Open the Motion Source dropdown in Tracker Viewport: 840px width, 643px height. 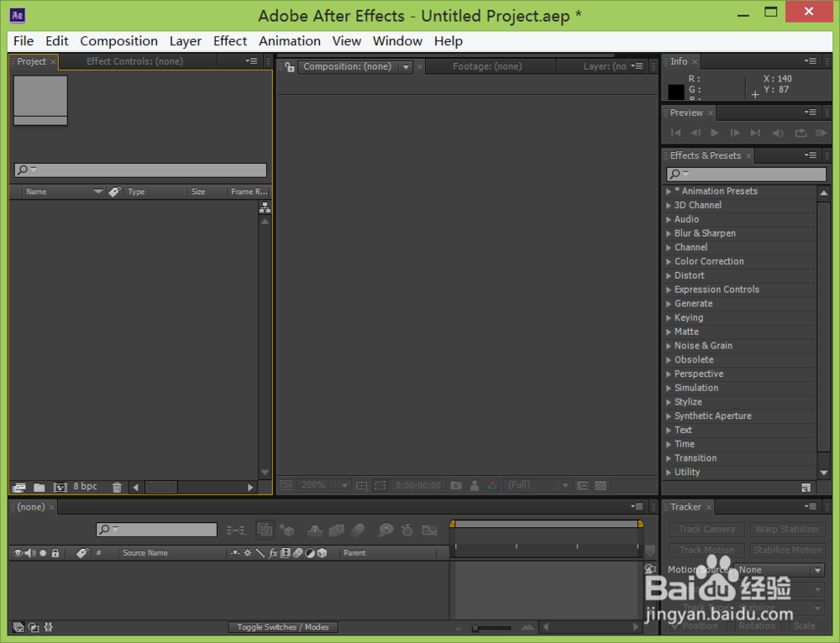[x=779, y=570]
